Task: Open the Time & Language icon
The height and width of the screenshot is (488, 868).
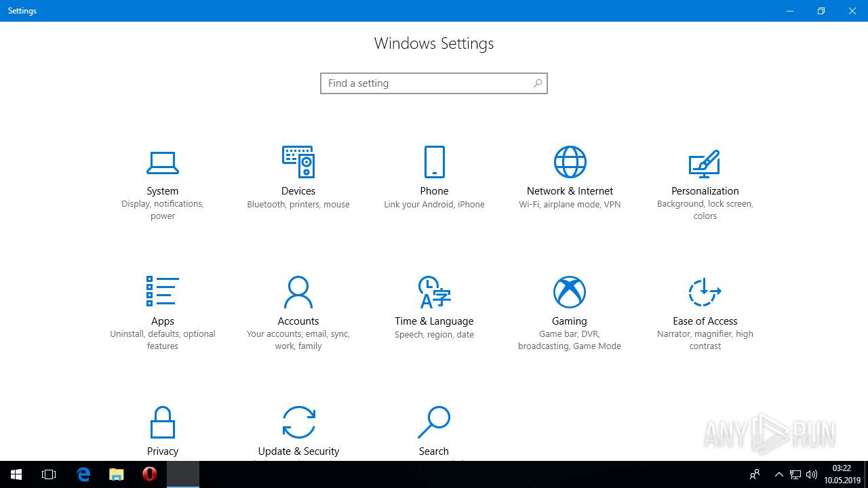Action: click(x=434, y=292)
